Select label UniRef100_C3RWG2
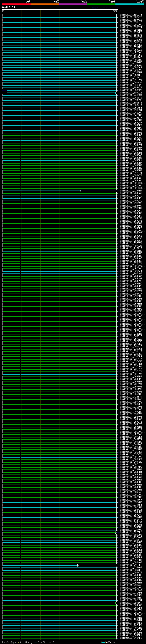Viewport: 146px width, 644px height. coord(131,567)
